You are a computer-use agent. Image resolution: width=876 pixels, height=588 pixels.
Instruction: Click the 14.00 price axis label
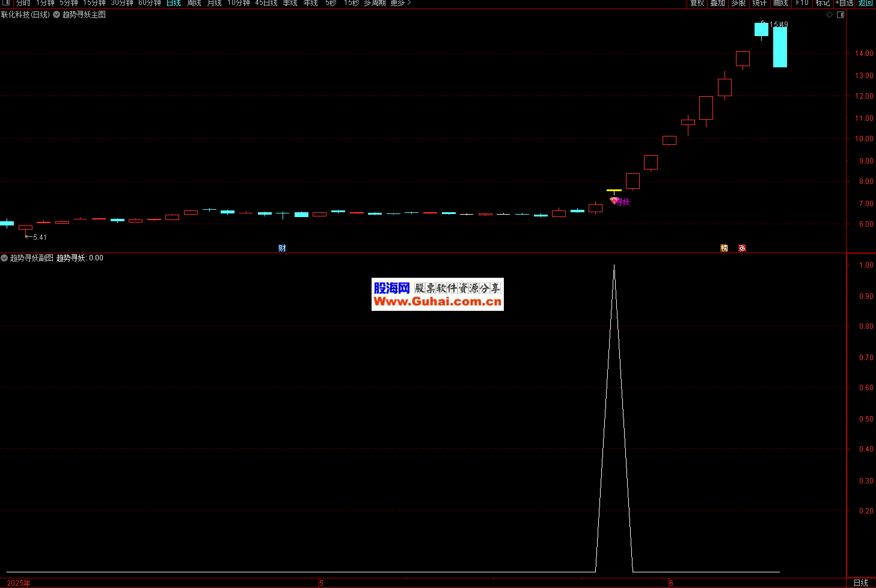pos(865,54)
